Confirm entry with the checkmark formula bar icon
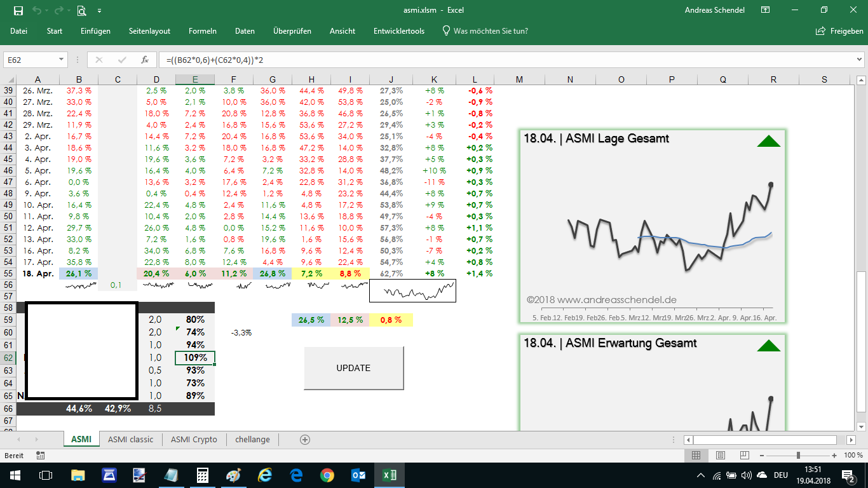The image size is (868, 488). coord(121,59)
